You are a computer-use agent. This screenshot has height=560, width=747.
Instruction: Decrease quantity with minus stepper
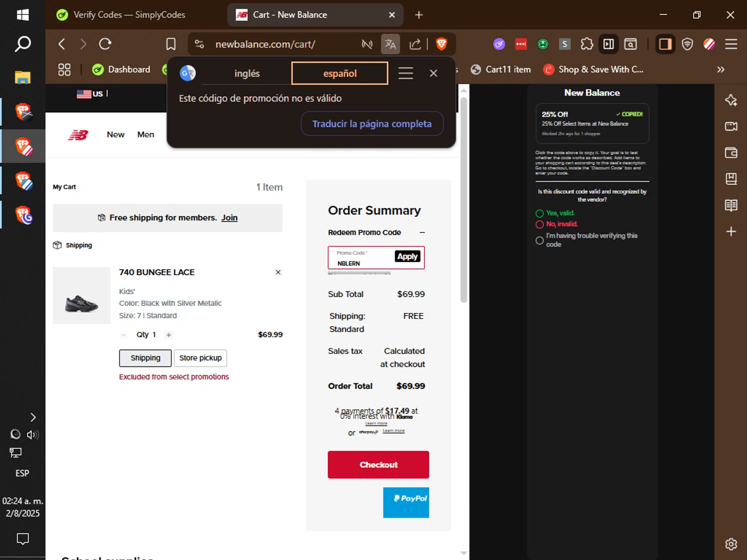pyautogui.click(x=124, y=335)
